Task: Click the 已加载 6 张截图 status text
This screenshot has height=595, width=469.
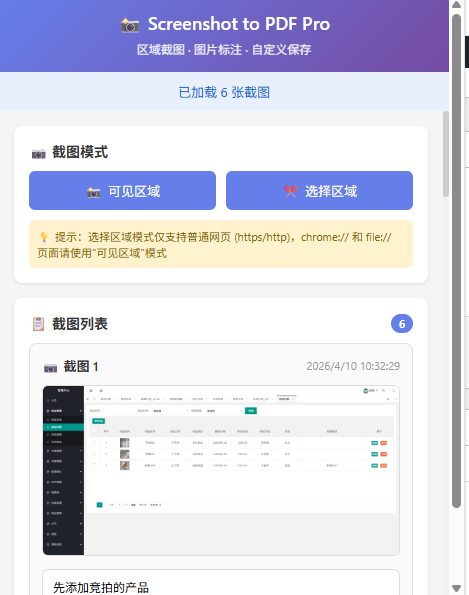Action: (224, 92)
